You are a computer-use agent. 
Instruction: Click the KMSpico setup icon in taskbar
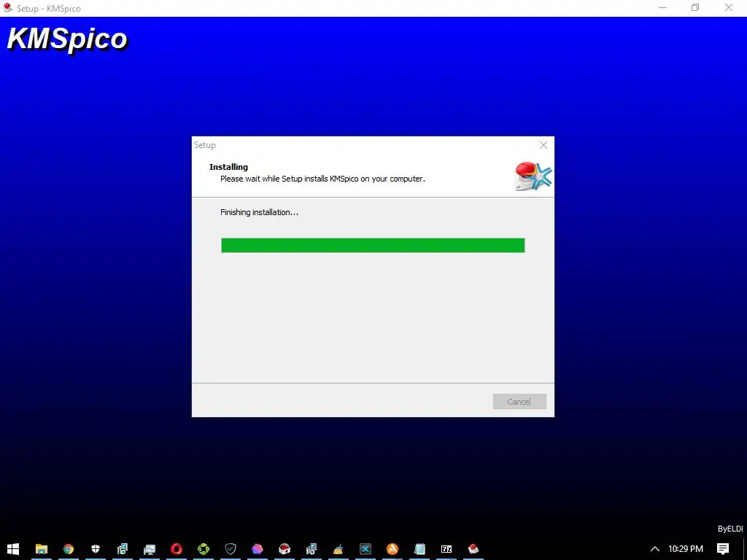[x=473, y=548]
